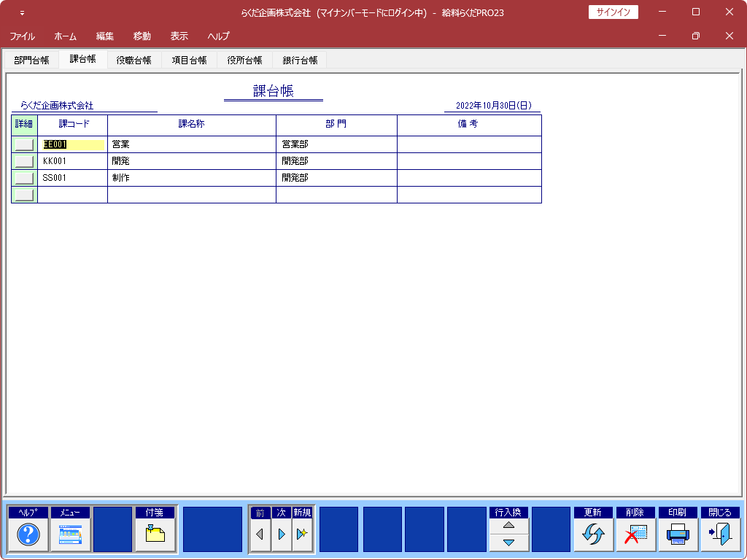Viewport: 747px width, 560px height.
Task: Click 開発部 department in SS001 row
Action: [x=337, y=178]
